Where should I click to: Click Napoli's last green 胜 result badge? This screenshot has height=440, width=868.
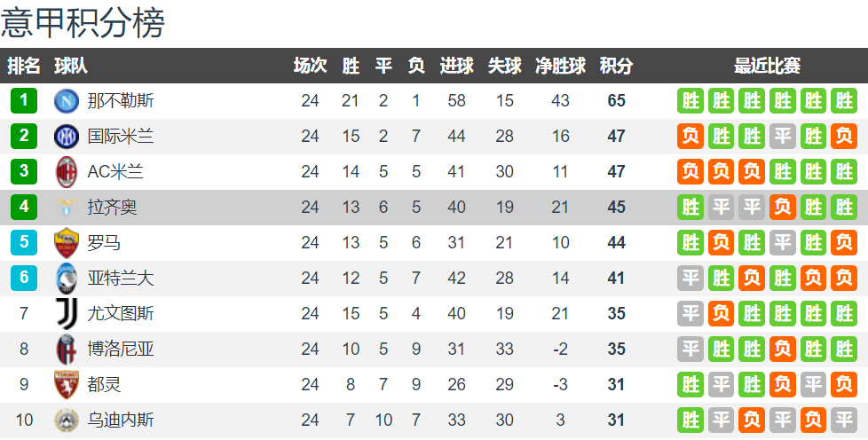pos(844,101)
